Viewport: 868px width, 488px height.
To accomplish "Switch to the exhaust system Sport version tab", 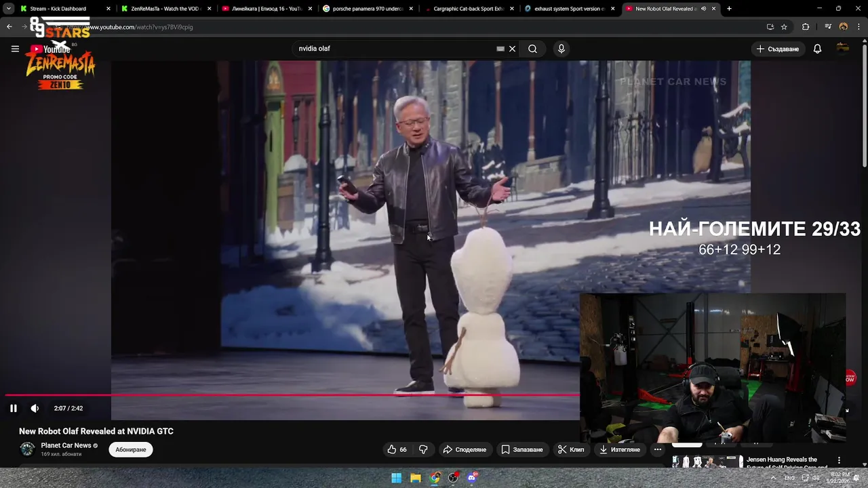I will (568, 9).
